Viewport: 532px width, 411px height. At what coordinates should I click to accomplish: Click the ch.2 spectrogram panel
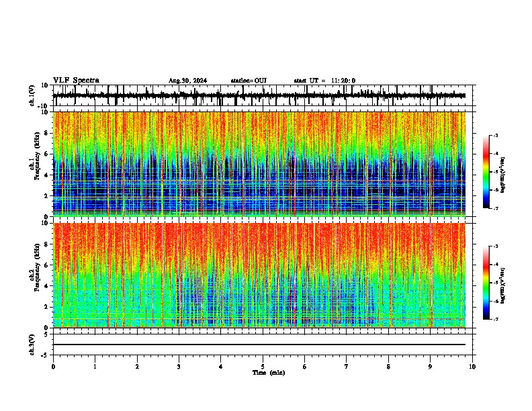point(259,275)
